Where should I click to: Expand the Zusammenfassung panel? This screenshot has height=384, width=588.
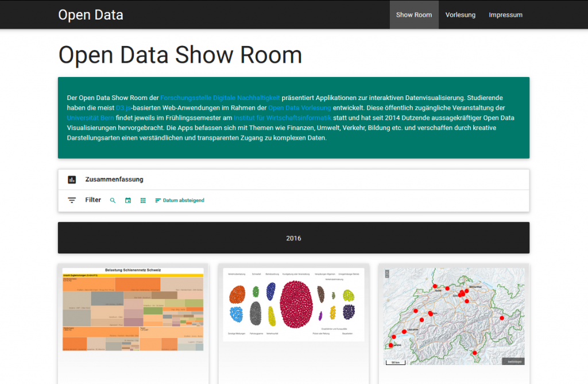click(x=293, y=179)
